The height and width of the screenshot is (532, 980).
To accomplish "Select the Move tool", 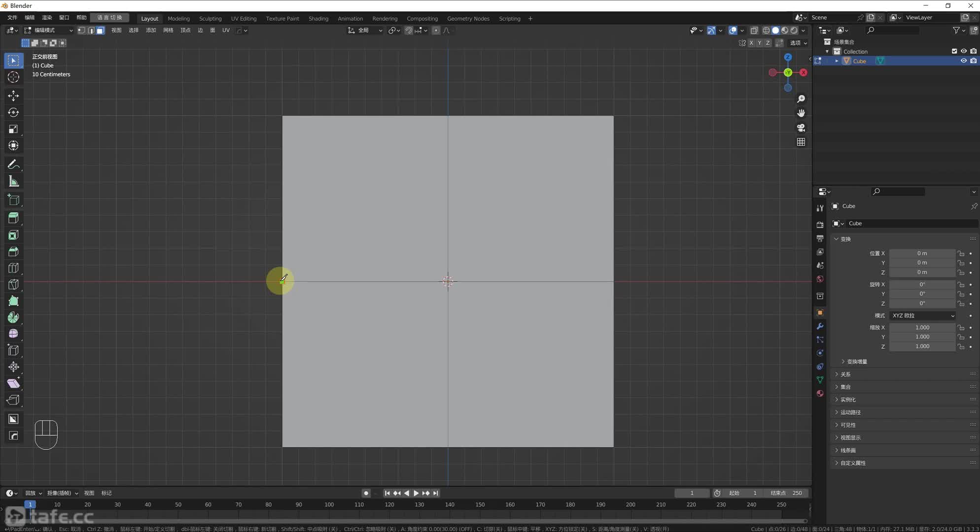I will pyautogui.click(x=13, y=96).
